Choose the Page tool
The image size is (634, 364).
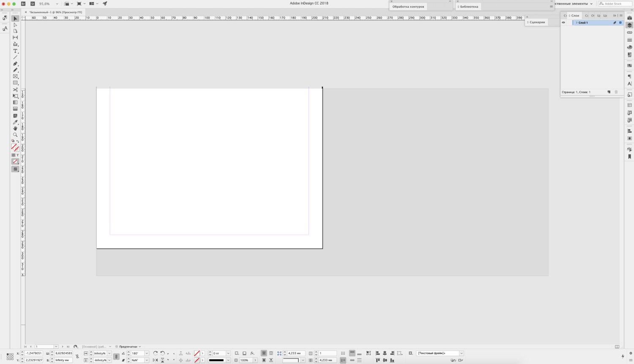coord(15,31)
